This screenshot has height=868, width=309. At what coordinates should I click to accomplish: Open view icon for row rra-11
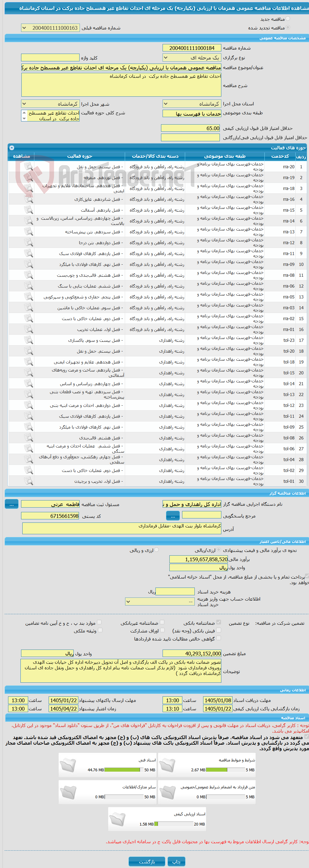click(28, 253)
